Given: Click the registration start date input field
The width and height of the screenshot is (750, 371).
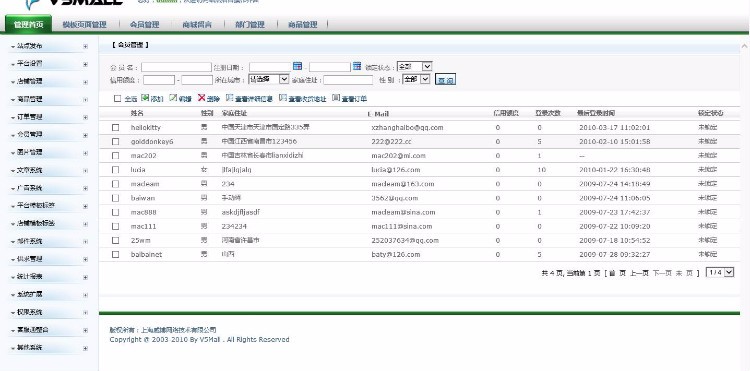Looking at the screenshot, I should pyautogui.click(x=270, y=67).
